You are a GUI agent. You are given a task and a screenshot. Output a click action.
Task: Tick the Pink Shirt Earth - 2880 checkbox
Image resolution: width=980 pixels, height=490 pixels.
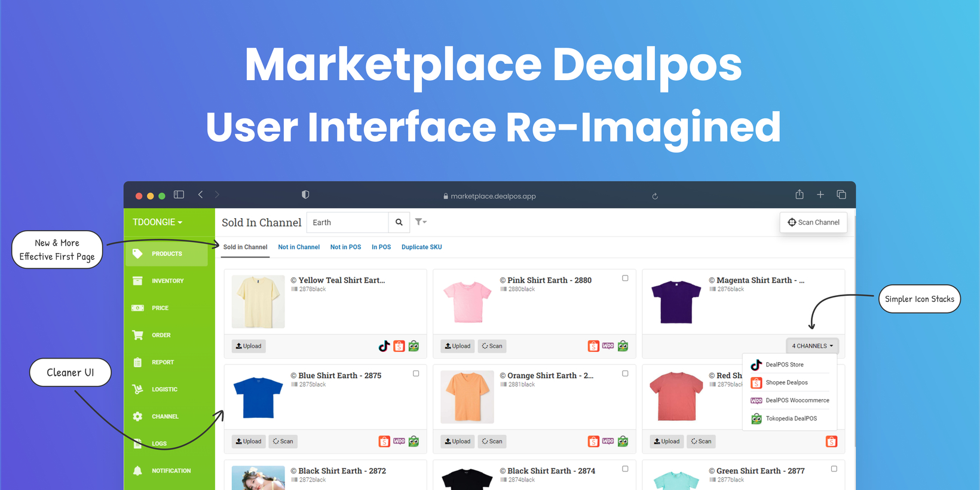[625, 278]
